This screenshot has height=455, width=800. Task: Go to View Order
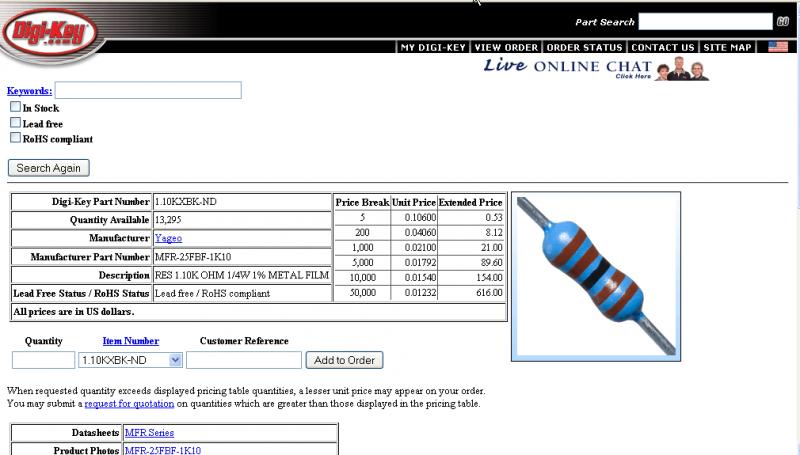(506, 47)
